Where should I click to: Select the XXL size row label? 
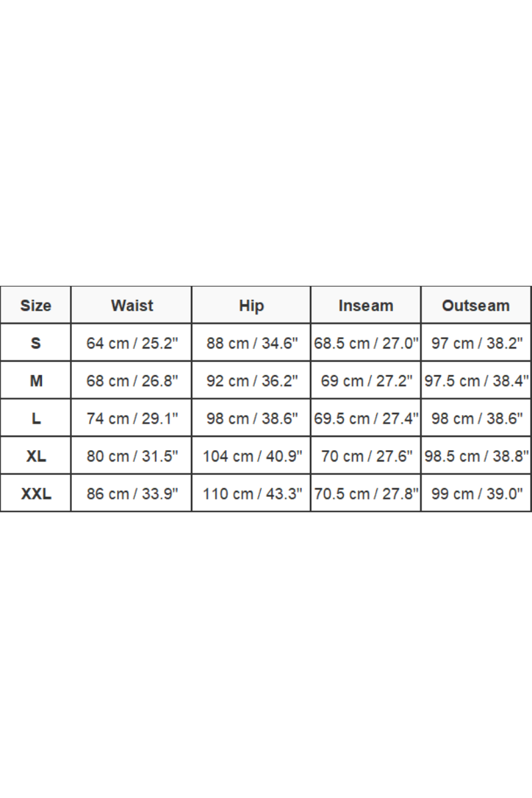pos(36,493)
